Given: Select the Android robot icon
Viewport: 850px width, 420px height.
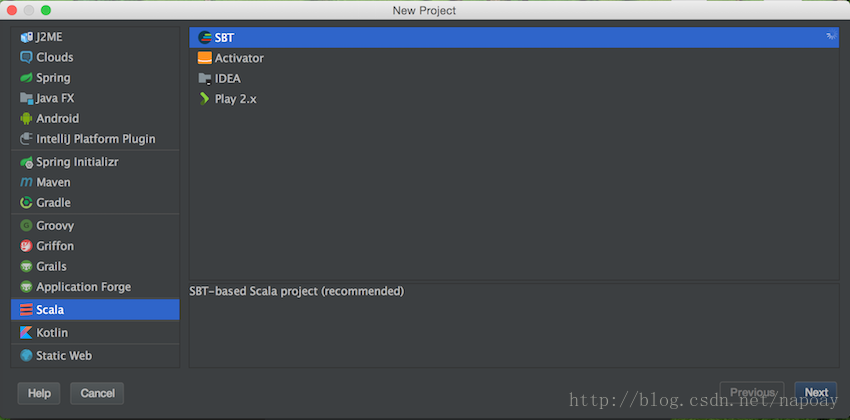Looking at the screenshot, I should tap(26, 118).
